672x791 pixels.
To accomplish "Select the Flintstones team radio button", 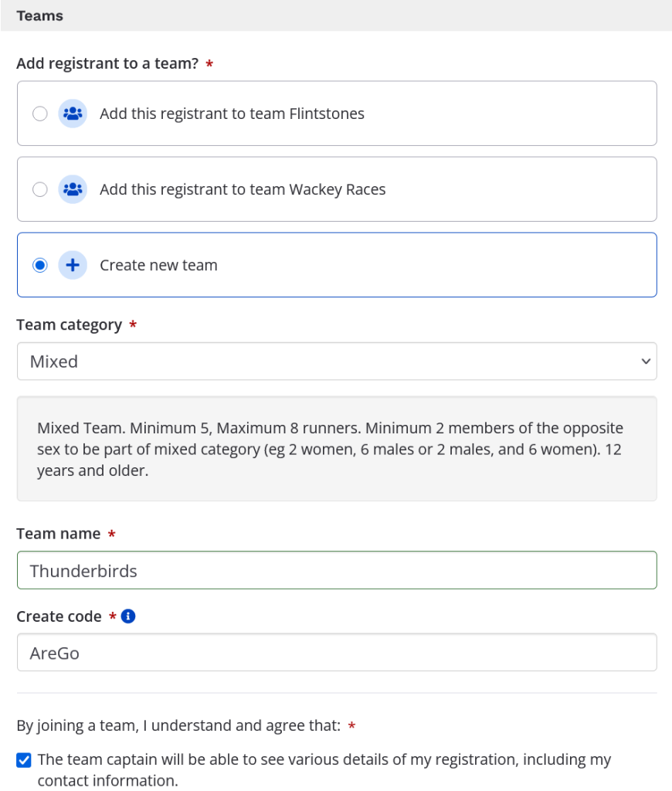I will [40, 114].
